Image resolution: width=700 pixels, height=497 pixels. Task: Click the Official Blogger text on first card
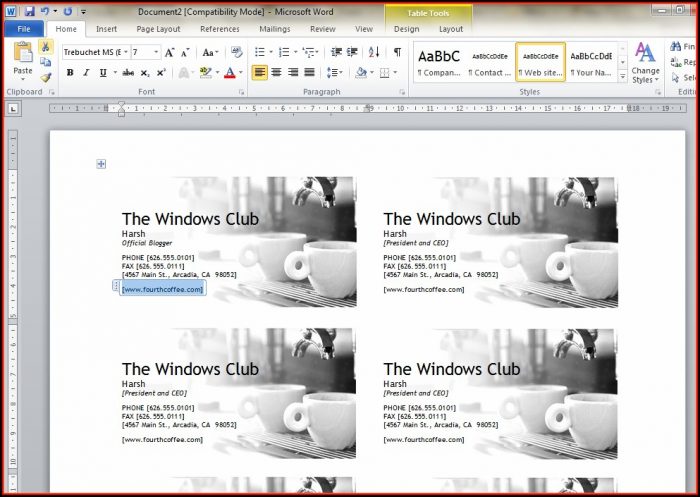147,243
